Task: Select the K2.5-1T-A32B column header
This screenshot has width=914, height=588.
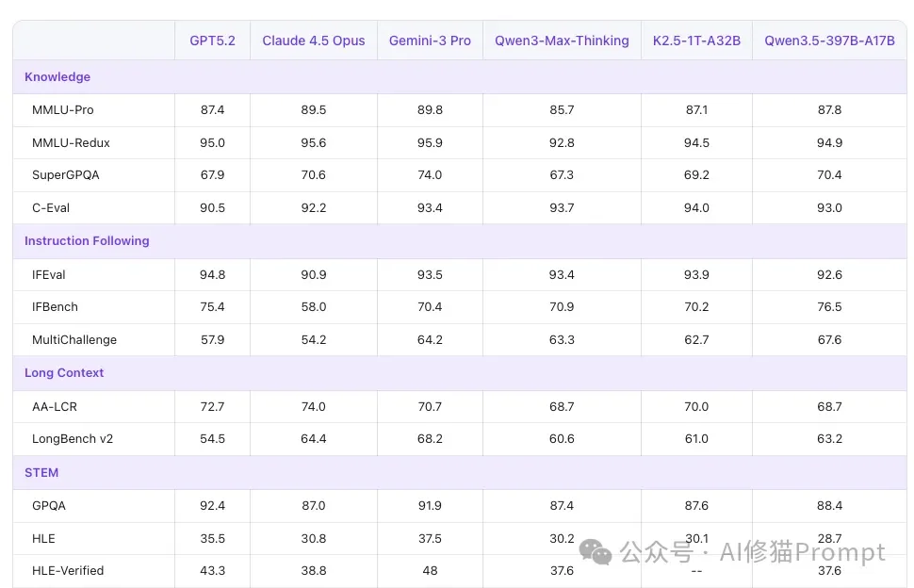Action: 696,41
